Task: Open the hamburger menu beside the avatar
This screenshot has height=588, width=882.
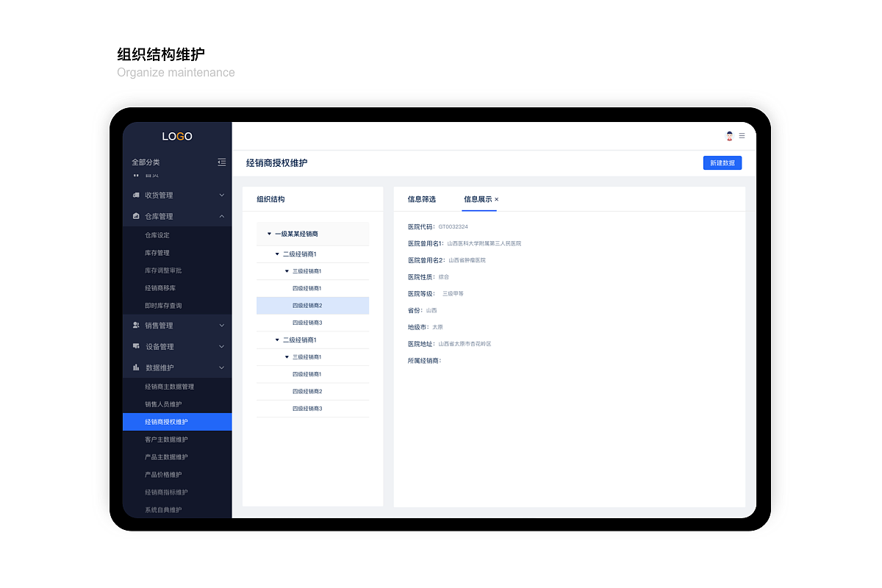Action: pos(742,136)
